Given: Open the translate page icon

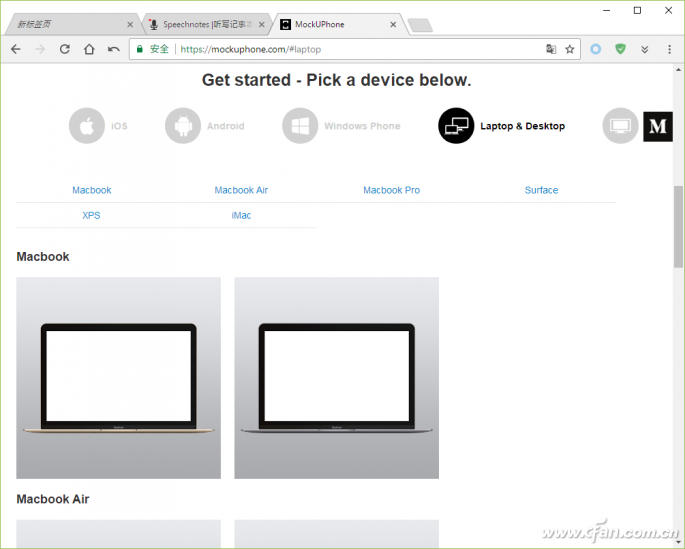Looking at the screenshot, I should (x=551, y=49).
